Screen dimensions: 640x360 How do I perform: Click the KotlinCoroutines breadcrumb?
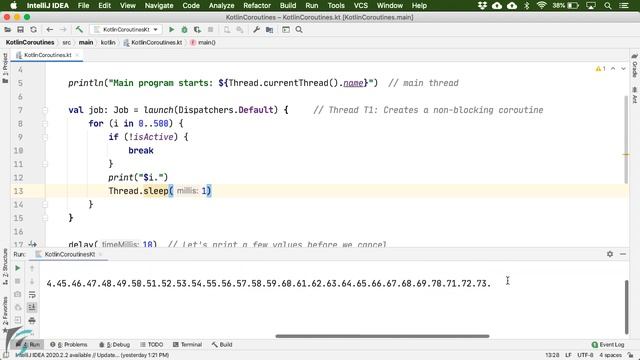30,42
